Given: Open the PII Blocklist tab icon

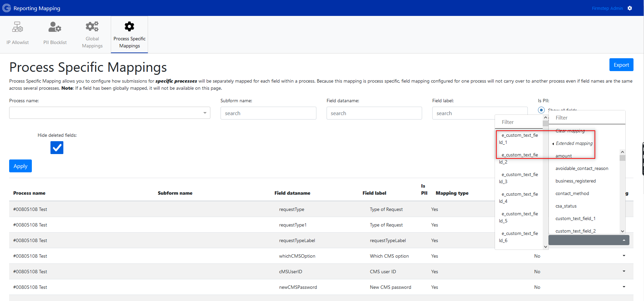Looking at the screenshot, I should [x=55, y=27].
